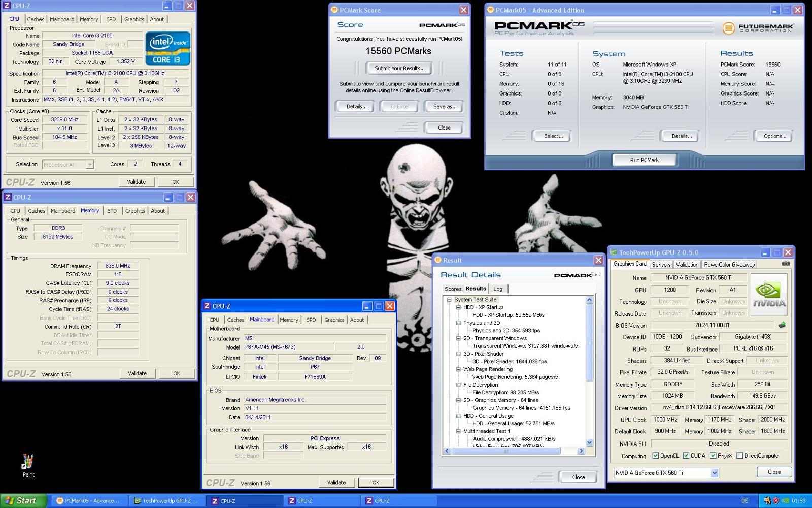Collapse the HDD - General Usage node
812x508 pixels.
458,416
